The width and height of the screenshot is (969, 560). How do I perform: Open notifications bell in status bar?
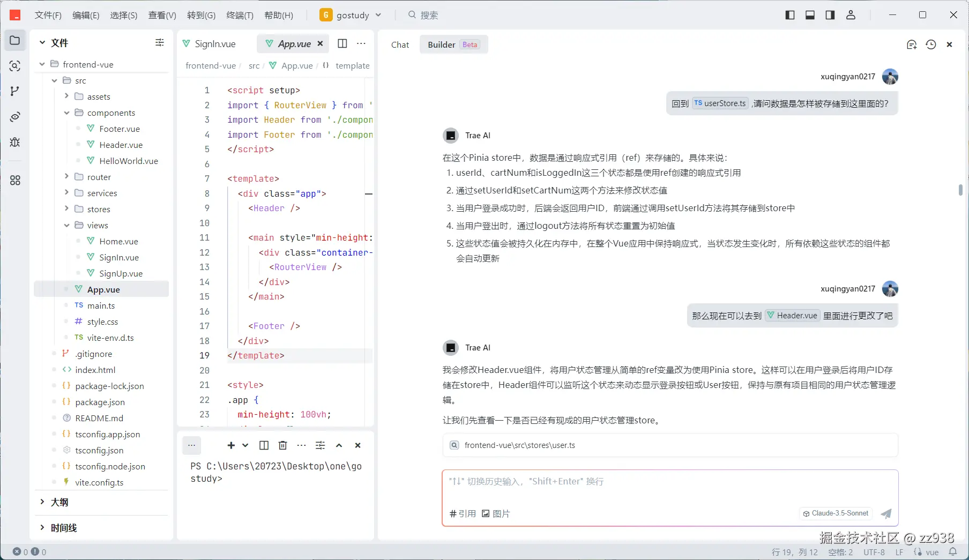click(953, 552)
